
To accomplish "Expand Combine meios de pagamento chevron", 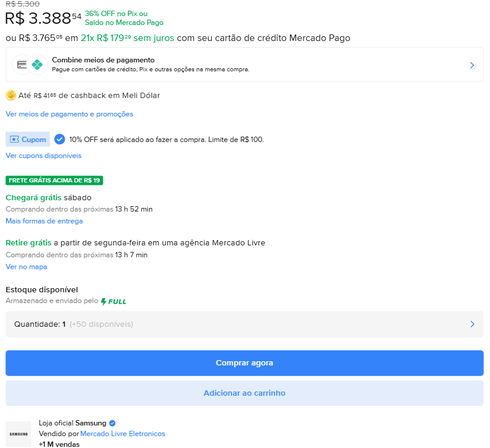I will 472,65.
